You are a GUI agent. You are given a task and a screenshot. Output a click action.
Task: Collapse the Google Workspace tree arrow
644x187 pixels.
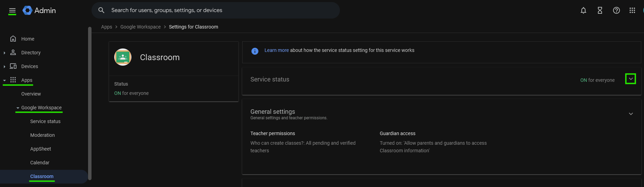(18, 108)
